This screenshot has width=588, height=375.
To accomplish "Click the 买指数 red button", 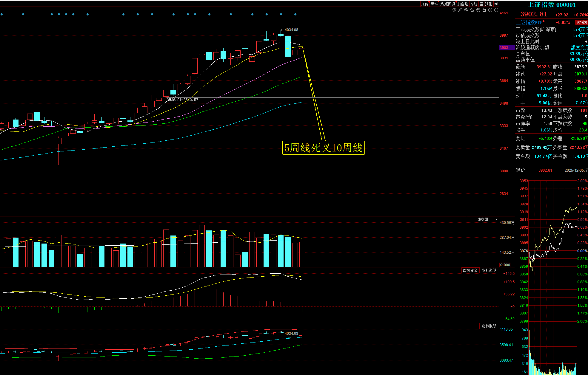I will pos(581,23).
